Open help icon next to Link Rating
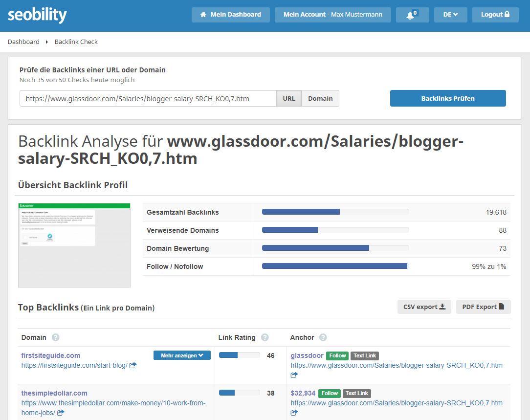The image size is (530, 420). pos(265,337)
